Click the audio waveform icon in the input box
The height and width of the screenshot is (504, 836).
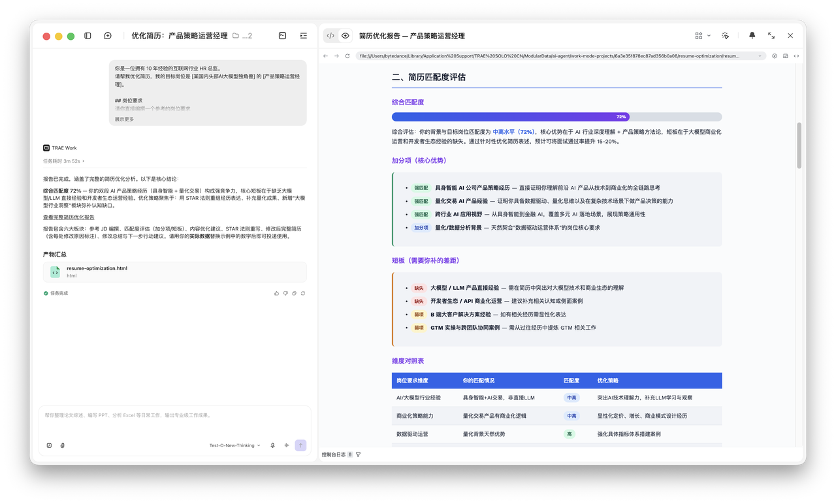(x=287, y=445)
